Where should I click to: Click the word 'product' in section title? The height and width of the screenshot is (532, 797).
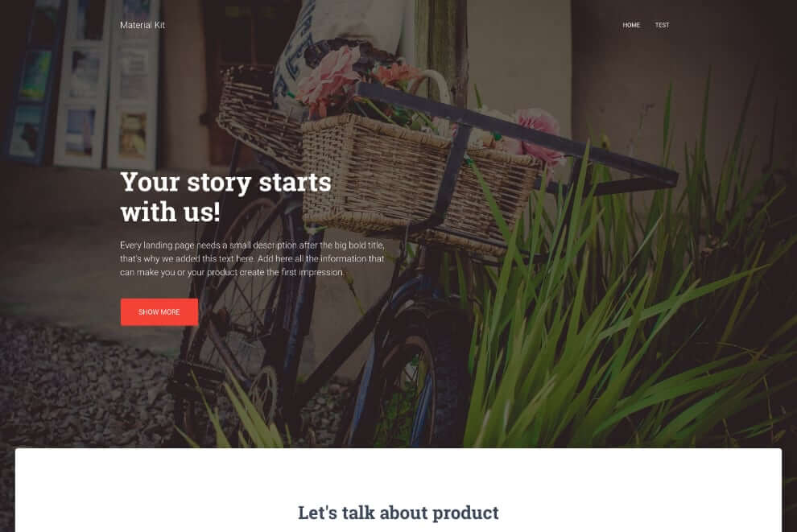(465, 513)
